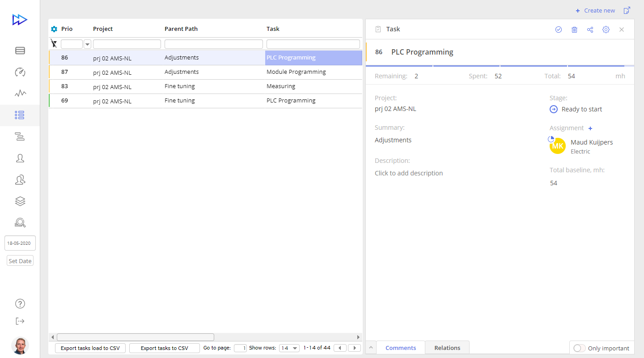644x358 pixels.
Task: Click the Task column filter field
Action: pyautogui.click(x=313, y=44)
